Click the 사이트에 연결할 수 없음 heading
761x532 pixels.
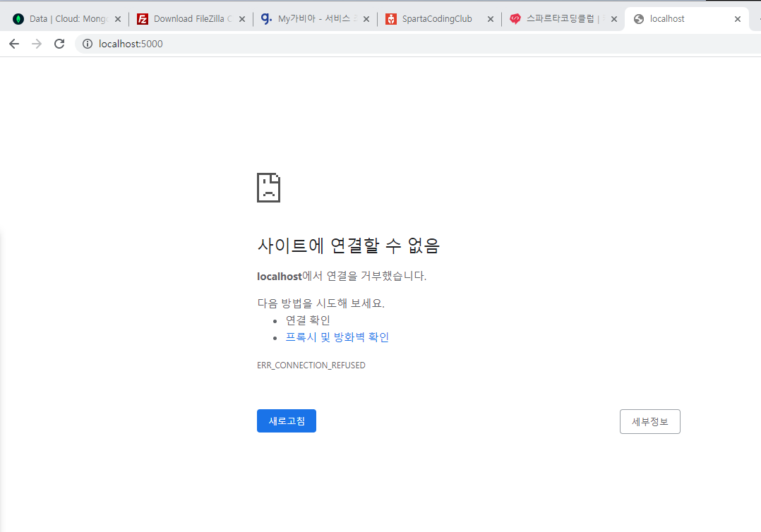tap(349, 246)
